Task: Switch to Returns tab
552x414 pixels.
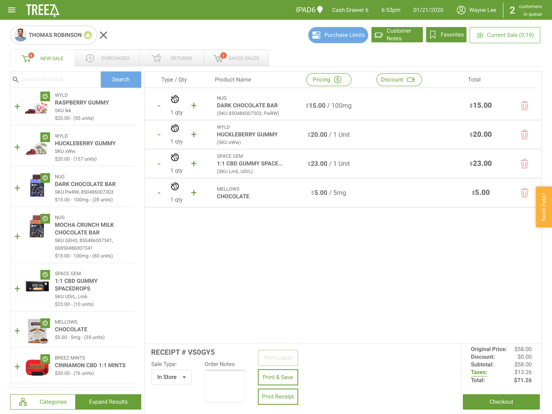Action: 172,58
